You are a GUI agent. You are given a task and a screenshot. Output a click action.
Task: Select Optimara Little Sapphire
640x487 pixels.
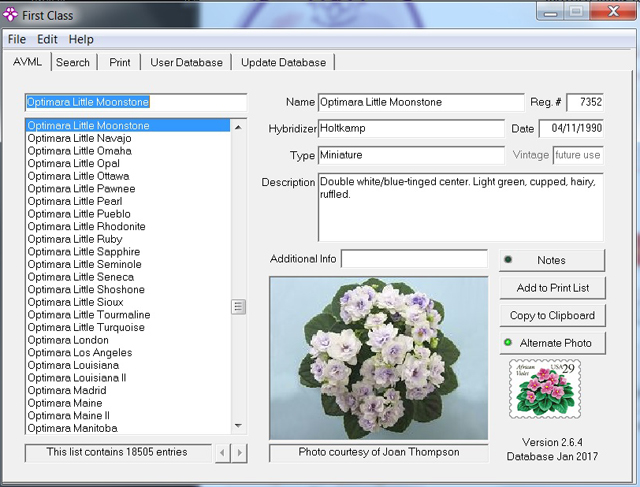[128, 251]
